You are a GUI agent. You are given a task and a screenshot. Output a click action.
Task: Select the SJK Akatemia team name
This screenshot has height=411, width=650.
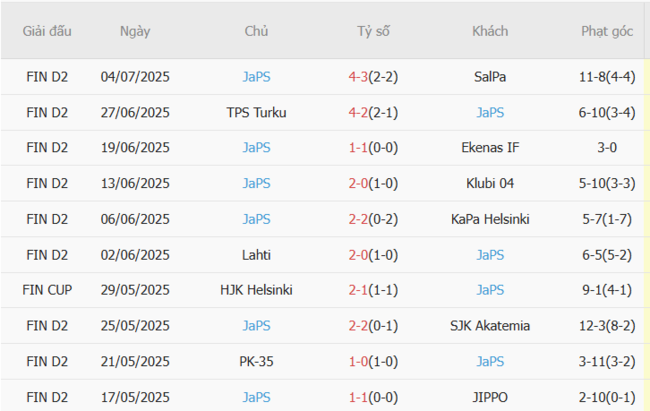pyautogui.click(x=490, y=326)
